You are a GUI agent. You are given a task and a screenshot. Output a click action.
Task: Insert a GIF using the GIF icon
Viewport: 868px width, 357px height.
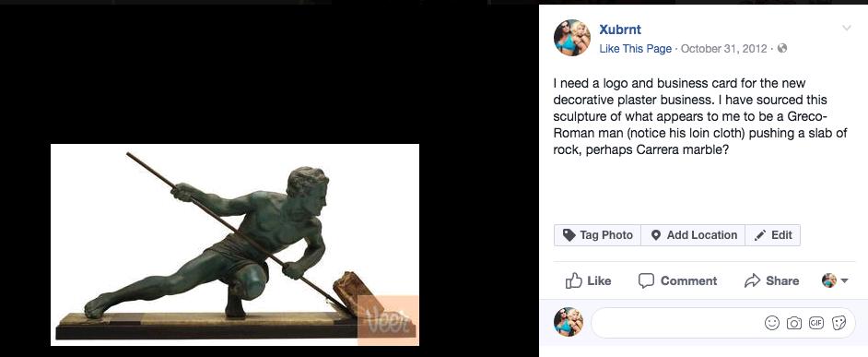(816, 323)
